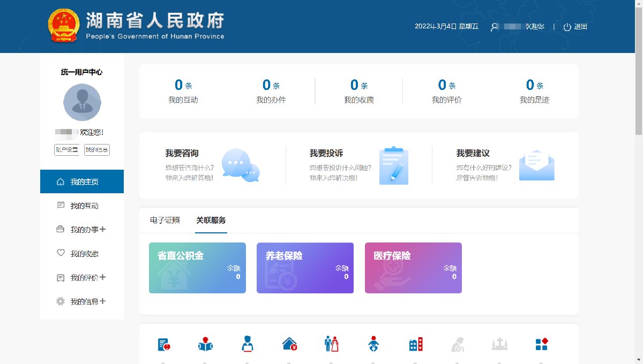This screenshot has height=364, width=643.
Task: Click the four-squares category icon
Action: (x=541, y=344)
